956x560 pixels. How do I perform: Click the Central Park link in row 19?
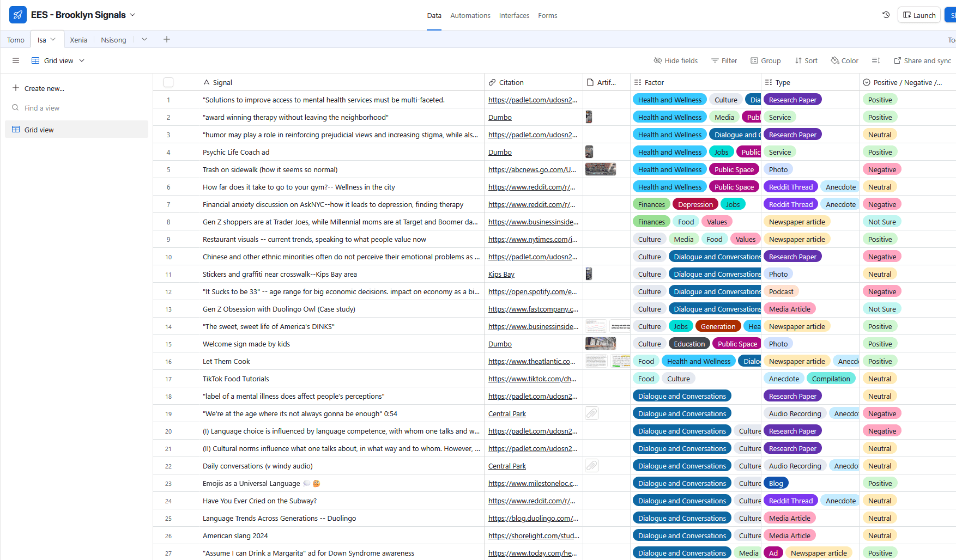pos(507,413)
